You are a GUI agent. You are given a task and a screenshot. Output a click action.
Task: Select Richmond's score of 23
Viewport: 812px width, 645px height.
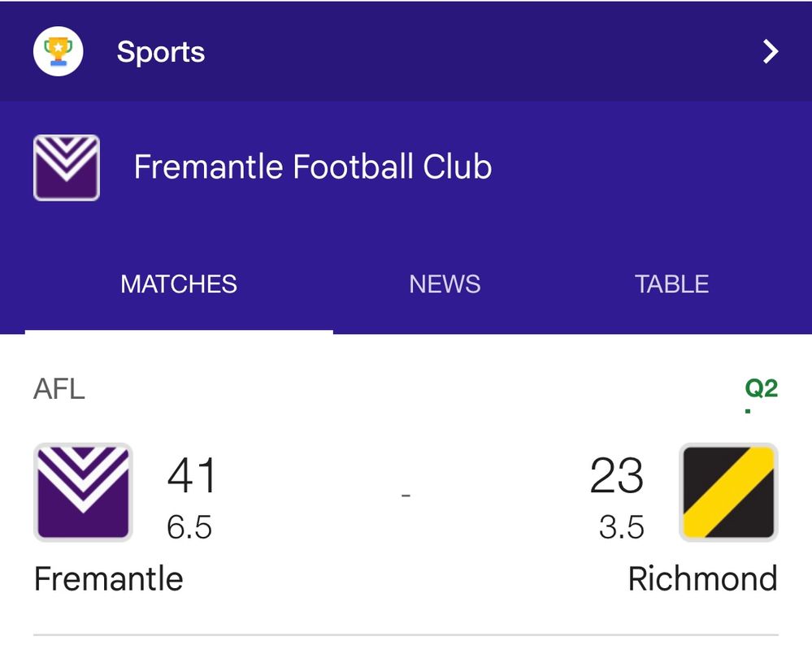click(616, 475)
